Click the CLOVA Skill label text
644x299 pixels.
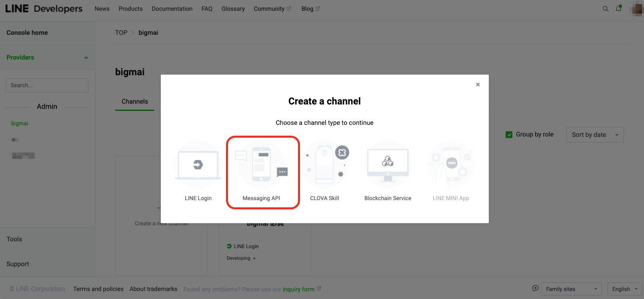(x=324, y=198)
